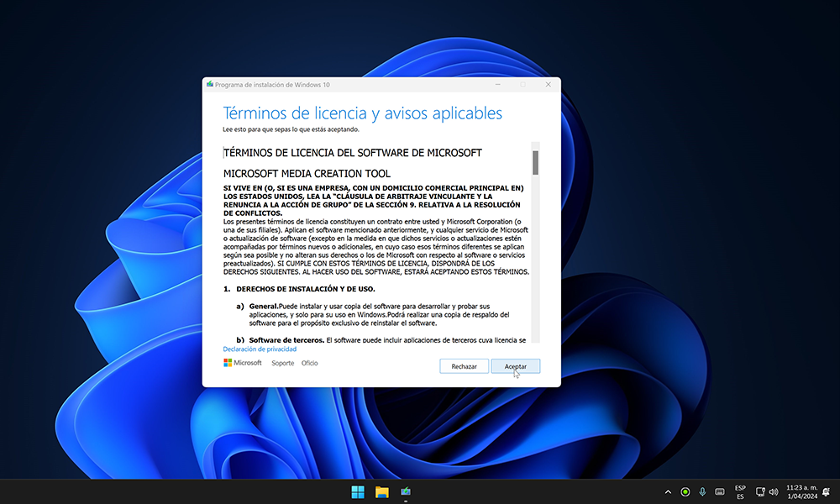Open the ESP ES language switcher
Image resolution: width=840 pixels, height=504 pixels.
tap(740, 491)
